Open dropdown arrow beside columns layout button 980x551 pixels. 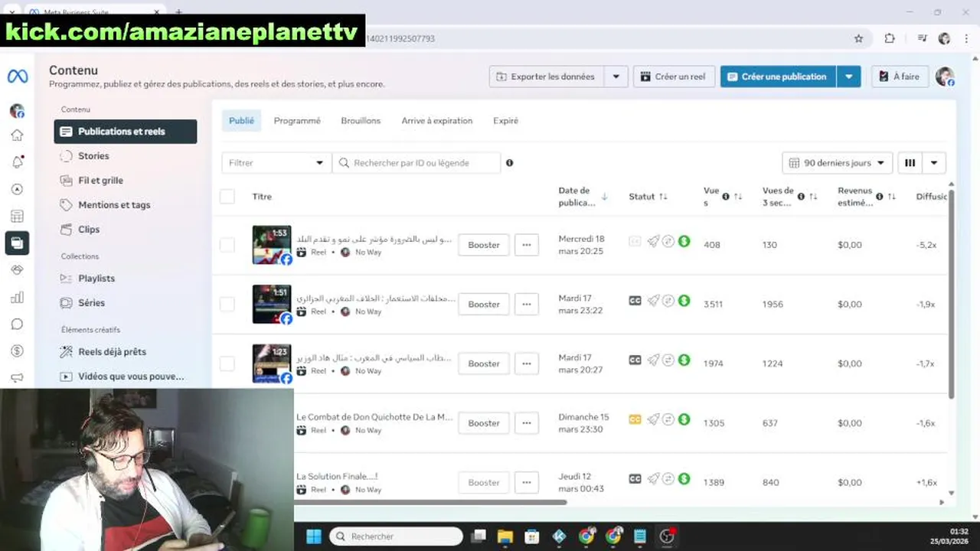pos(934,163)
